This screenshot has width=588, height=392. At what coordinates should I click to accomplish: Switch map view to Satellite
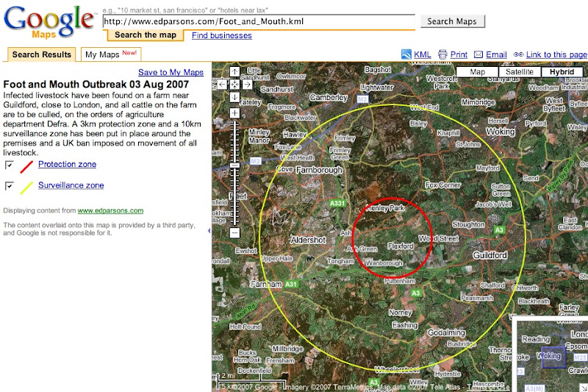pyautogui.click(x=518, y=72)
